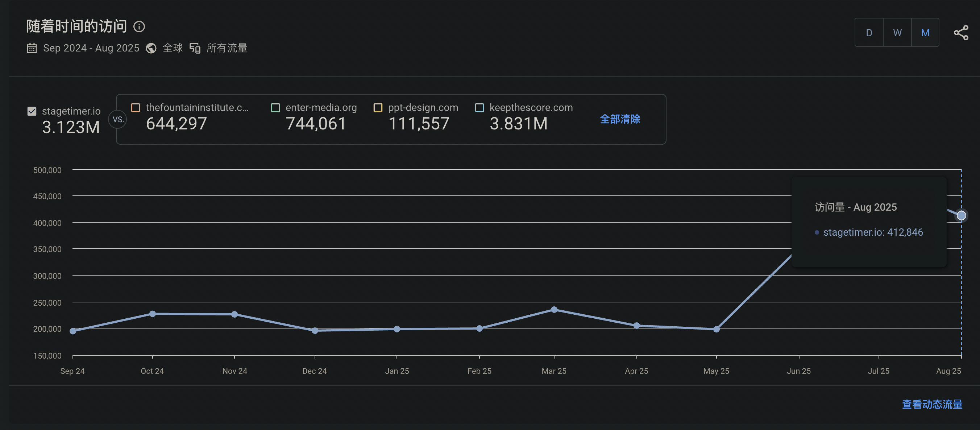Click the globe icon for region
Screen dimensions: 980x430
coord(151,48)
